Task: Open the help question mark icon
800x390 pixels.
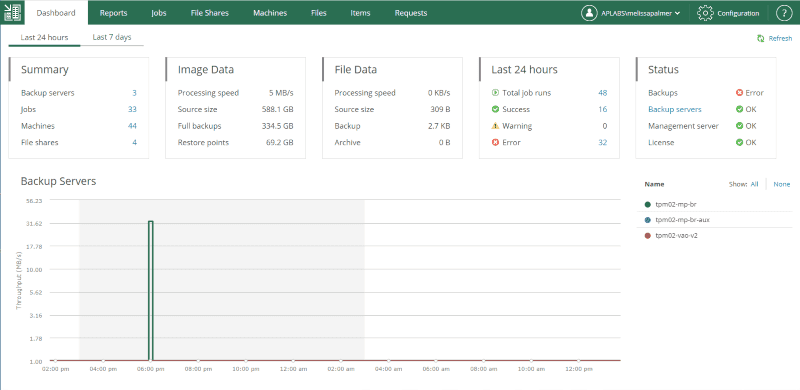Action: (x=784, y=13)
